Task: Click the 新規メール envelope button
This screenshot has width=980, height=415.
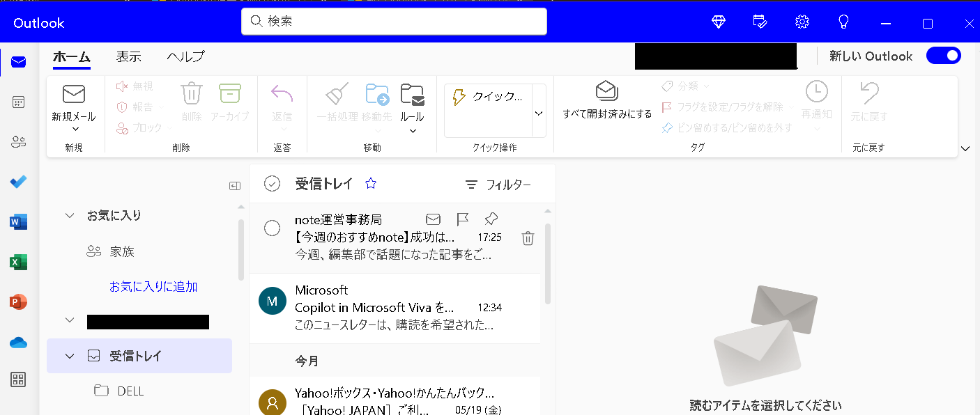Action: (x=74, y=94)
